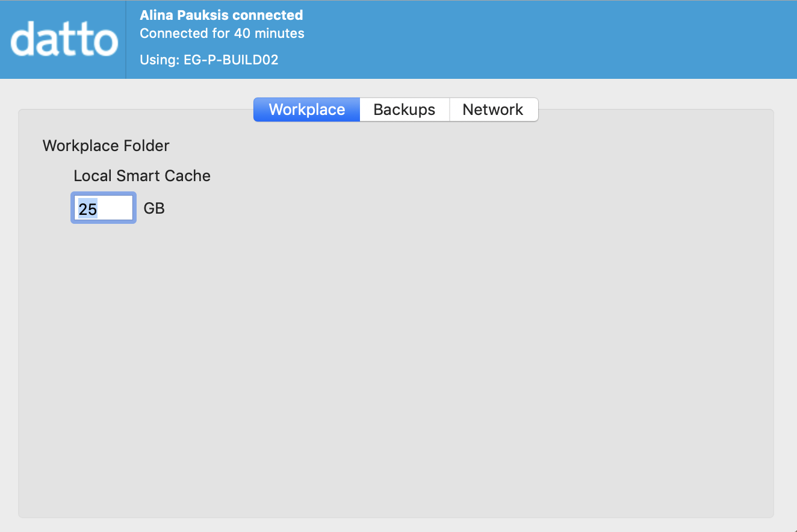Click empty space in the blue header
797x532 pixels.
coord(542,40)
